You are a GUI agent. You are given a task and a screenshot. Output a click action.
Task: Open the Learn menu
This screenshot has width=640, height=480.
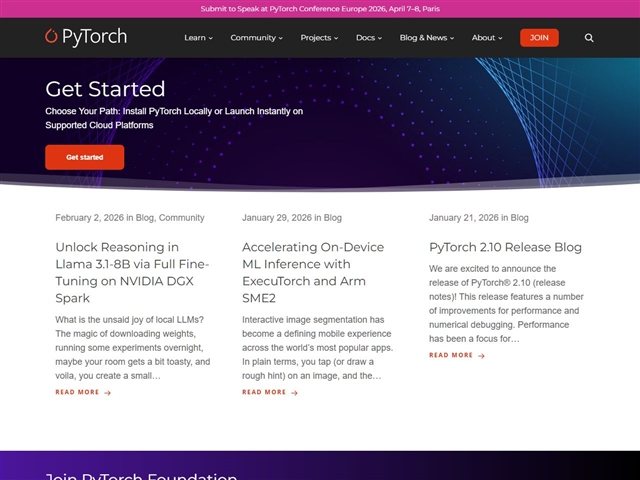pyautogui.click(x=198, y=38)
